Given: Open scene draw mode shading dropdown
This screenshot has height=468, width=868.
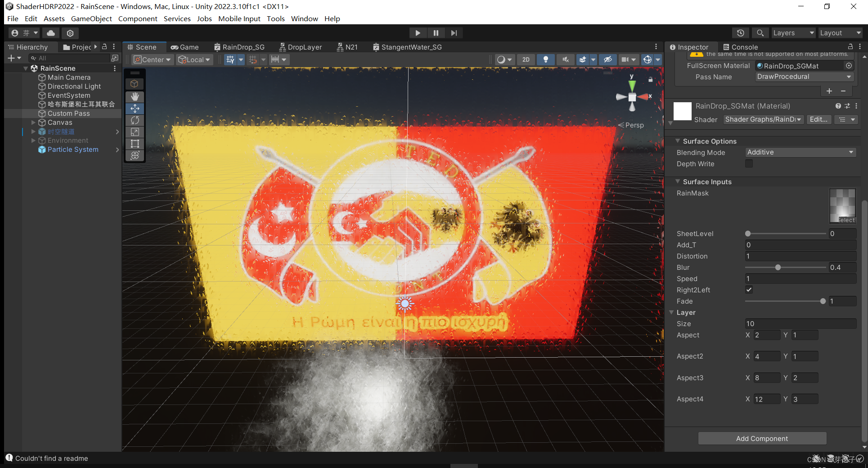Looking at the screenshot, I should coord(504,59).
